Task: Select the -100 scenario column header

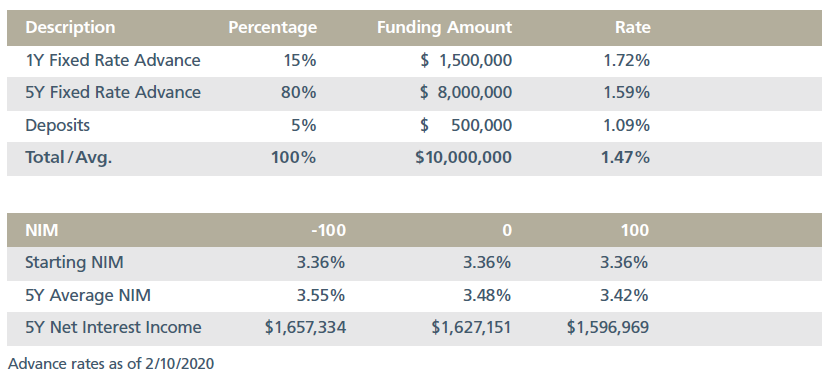Action: pyautogui.click(x=328, y=230)
